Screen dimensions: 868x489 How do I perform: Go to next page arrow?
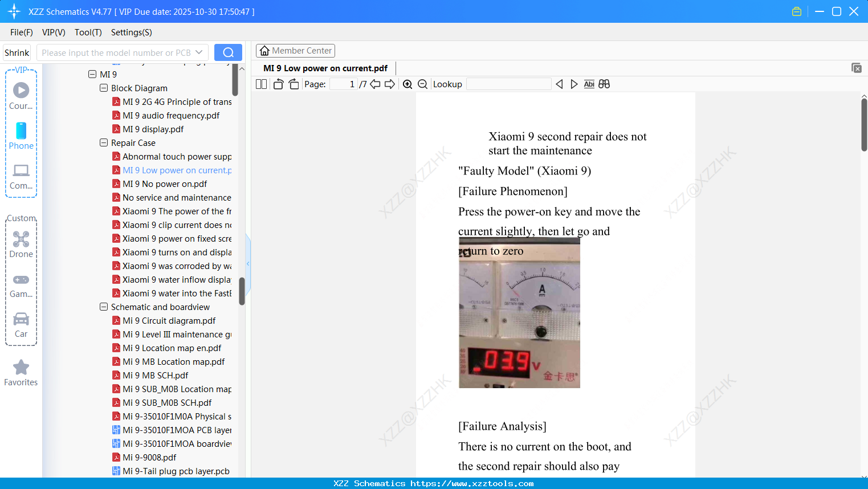[x=390, y=84]
